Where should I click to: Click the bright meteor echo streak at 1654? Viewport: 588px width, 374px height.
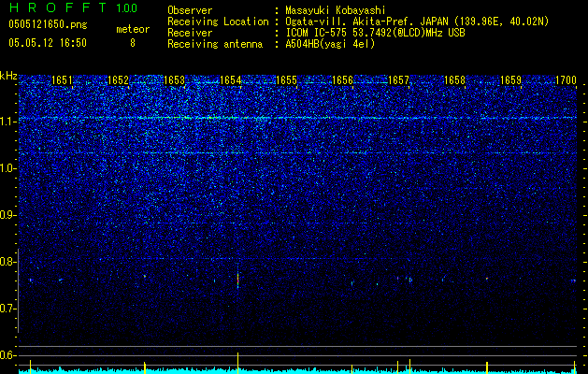(237, 279)
